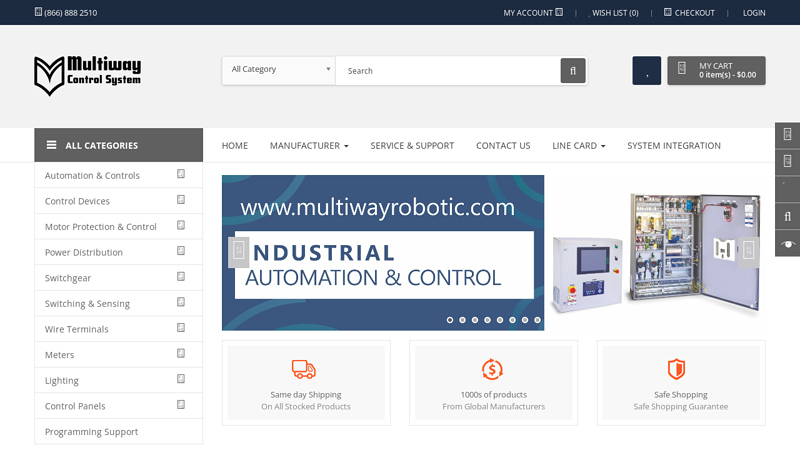Open the Programming Support category
800x450 pixels.
click(x=91, y=432)
